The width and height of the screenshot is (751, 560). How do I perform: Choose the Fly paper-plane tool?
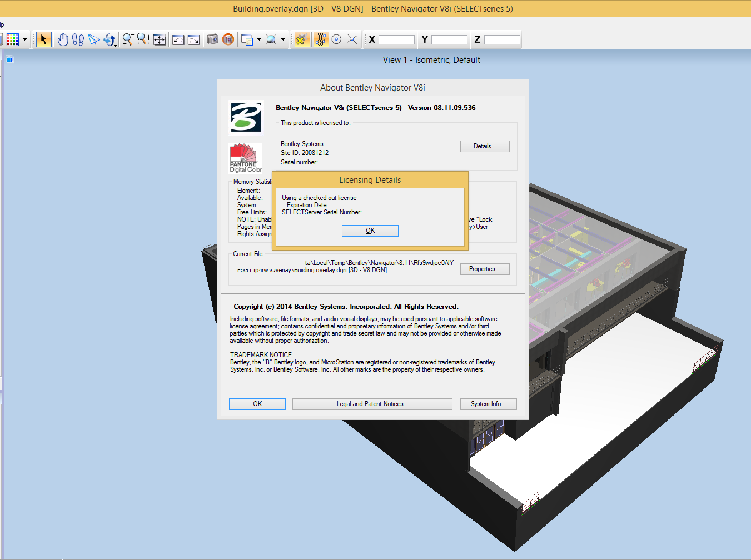(x=94, y=39)
